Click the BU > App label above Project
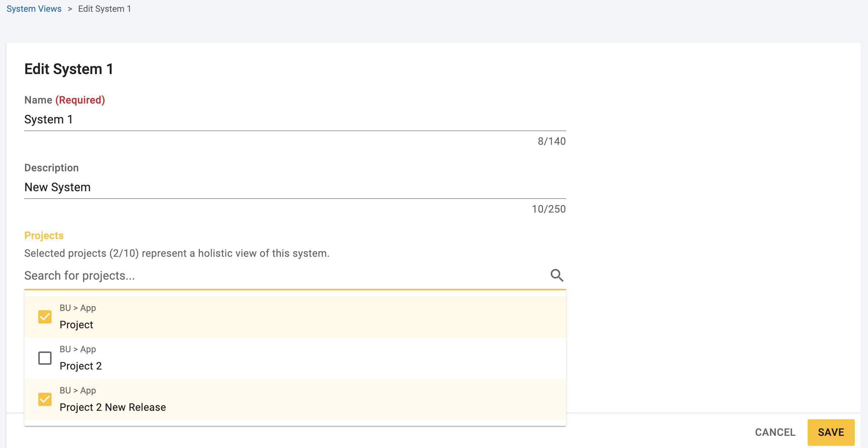The image size is (868, 448). coord(78,308)
